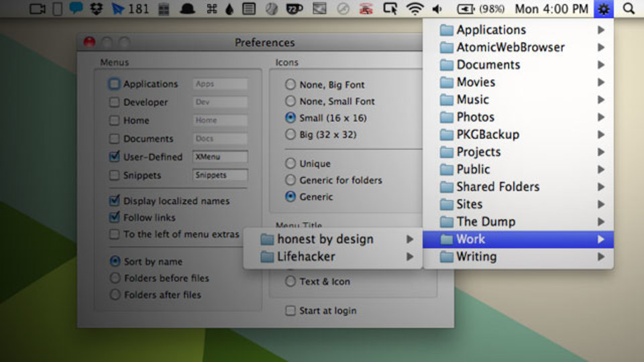Click the Apps title text field
Image resolution: width=644 pixels, height=362 pixels.
coord(220,84)
